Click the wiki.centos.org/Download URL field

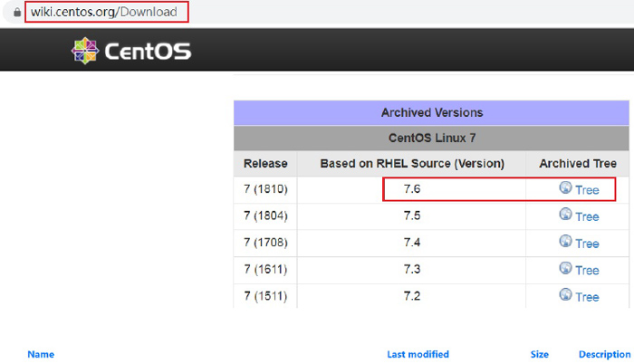tap(107, 12)
